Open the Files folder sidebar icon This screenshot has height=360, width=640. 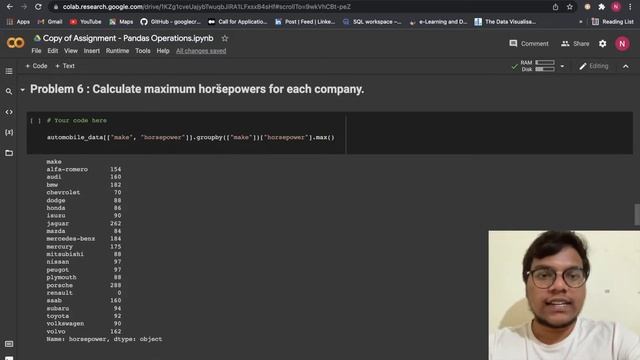[x=9, y=153]
